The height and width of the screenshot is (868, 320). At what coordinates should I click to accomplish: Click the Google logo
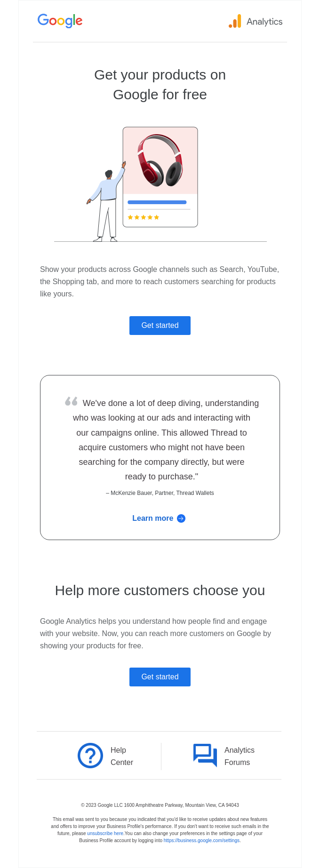point(60,21)
